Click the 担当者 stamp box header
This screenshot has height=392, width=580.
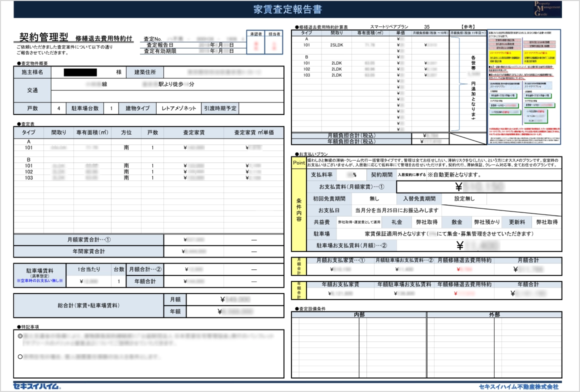[274, 34]
